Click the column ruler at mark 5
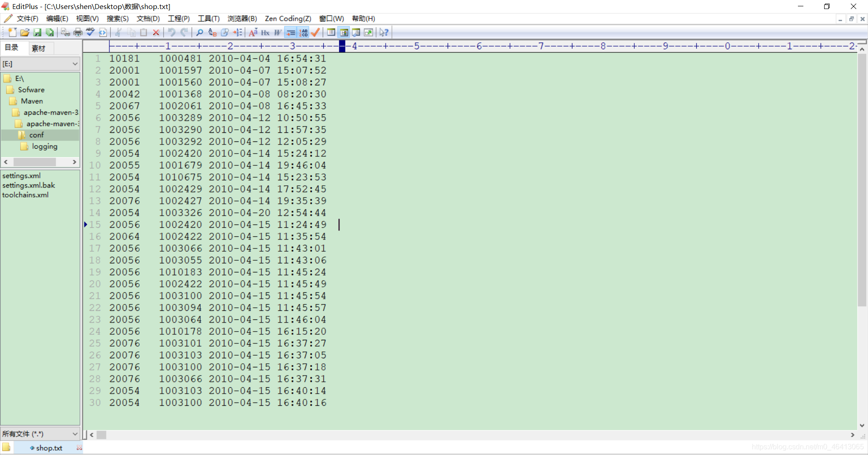This screenshot has width=868, height=455. (x=416, y=46)
